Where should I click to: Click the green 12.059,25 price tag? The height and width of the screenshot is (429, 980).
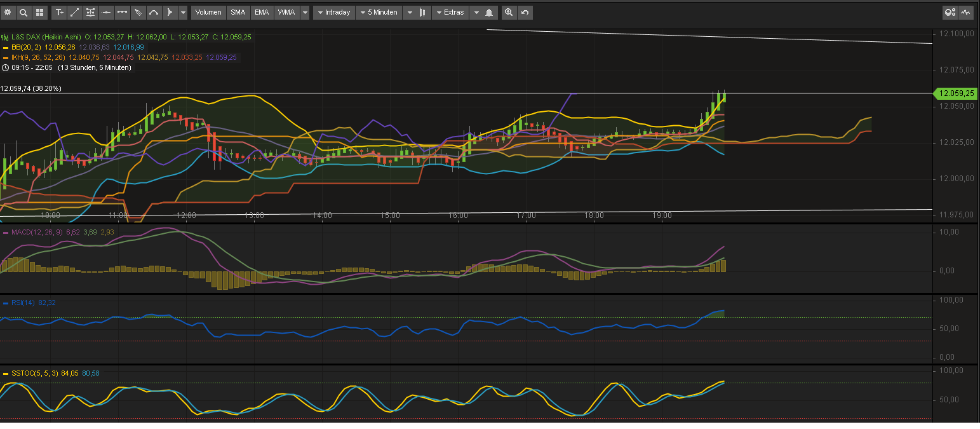point(955,93)
